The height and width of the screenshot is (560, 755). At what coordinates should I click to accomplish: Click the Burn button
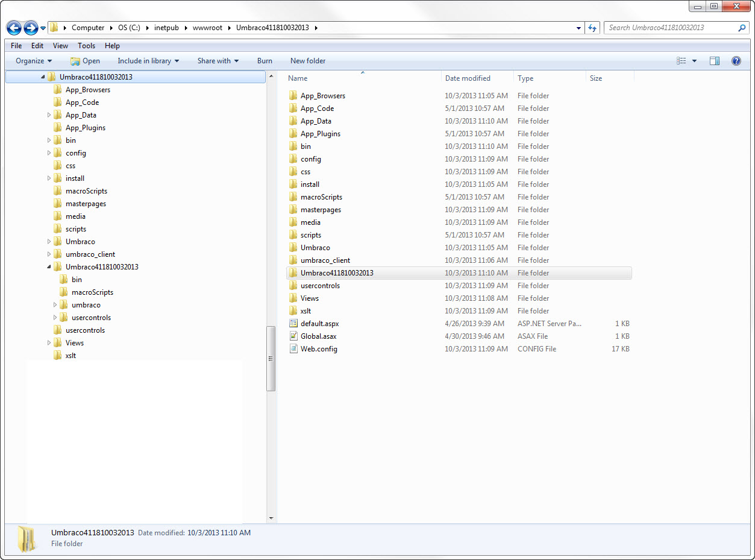coord(265,61)
